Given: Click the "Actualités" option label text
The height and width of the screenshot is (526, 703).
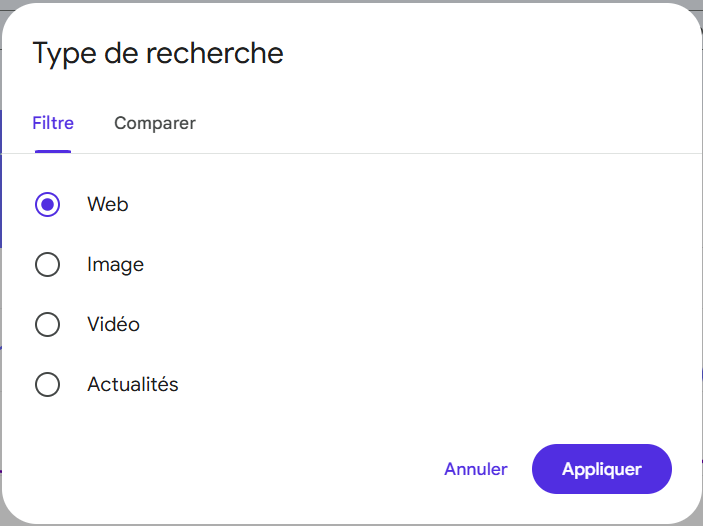Looking at the screenshot, I should (133, 384).
